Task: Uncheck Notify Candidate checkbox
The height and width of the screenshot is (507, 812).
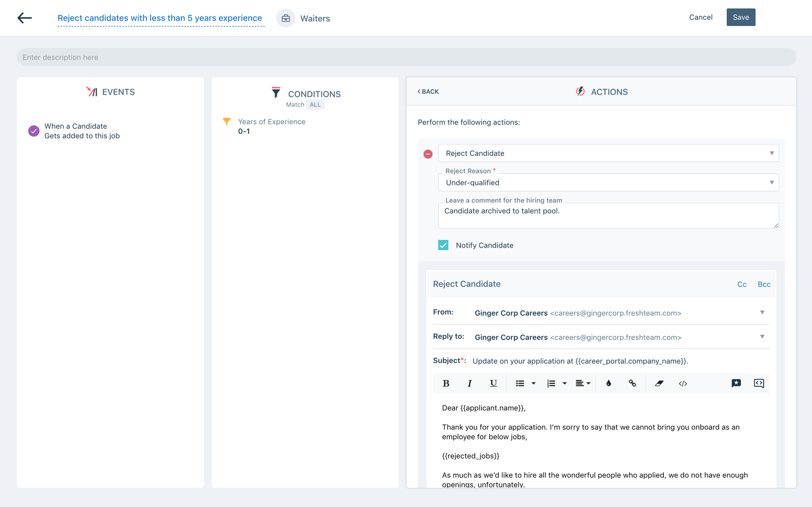Action: pyautogui.click(x=443, y=245)
